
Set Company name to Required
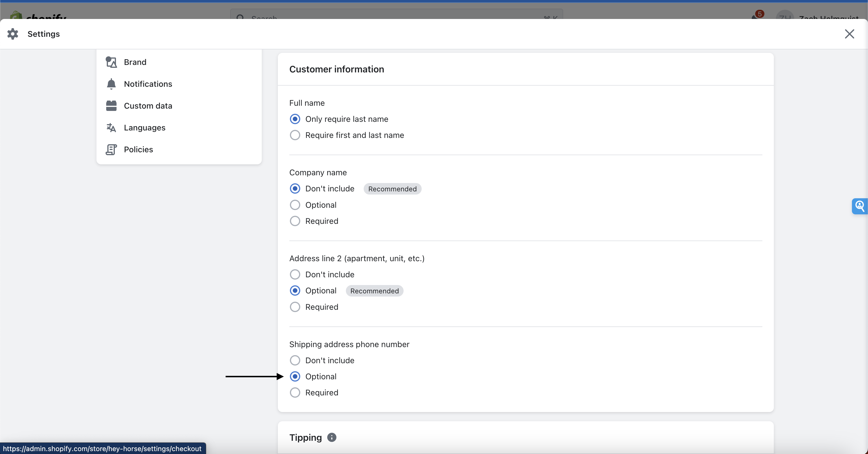(295, 221)
